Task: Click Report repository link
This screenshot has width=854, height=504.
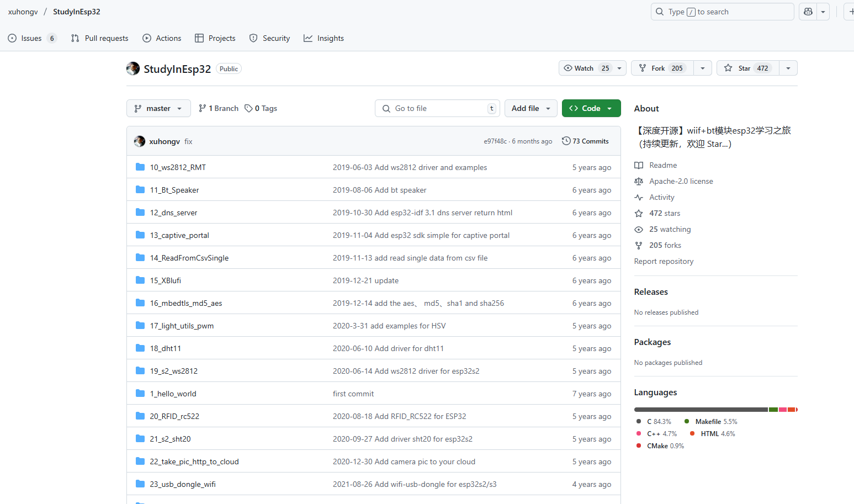Action: [x=664, y=261]
